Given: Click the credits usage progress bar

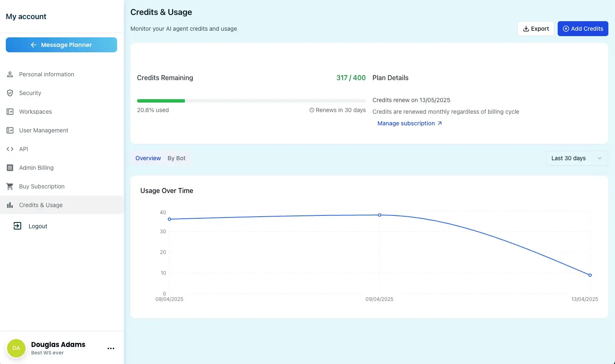Looking at the screenshot, I should point(251,100).
